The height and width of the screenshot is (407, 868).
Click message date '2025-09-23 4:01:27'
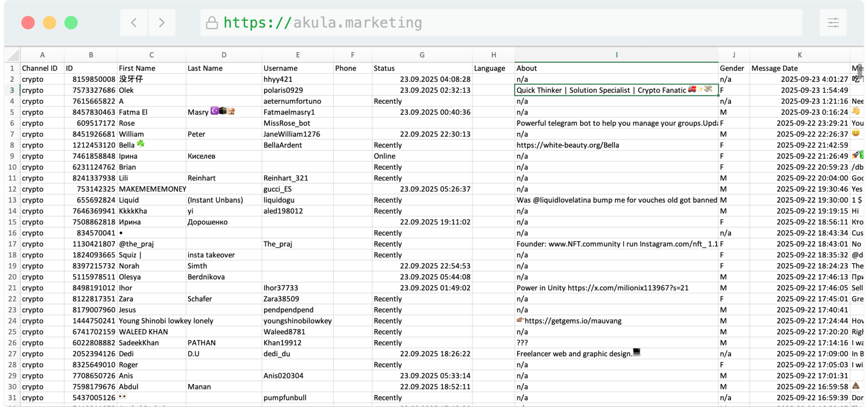coord(800,79)
